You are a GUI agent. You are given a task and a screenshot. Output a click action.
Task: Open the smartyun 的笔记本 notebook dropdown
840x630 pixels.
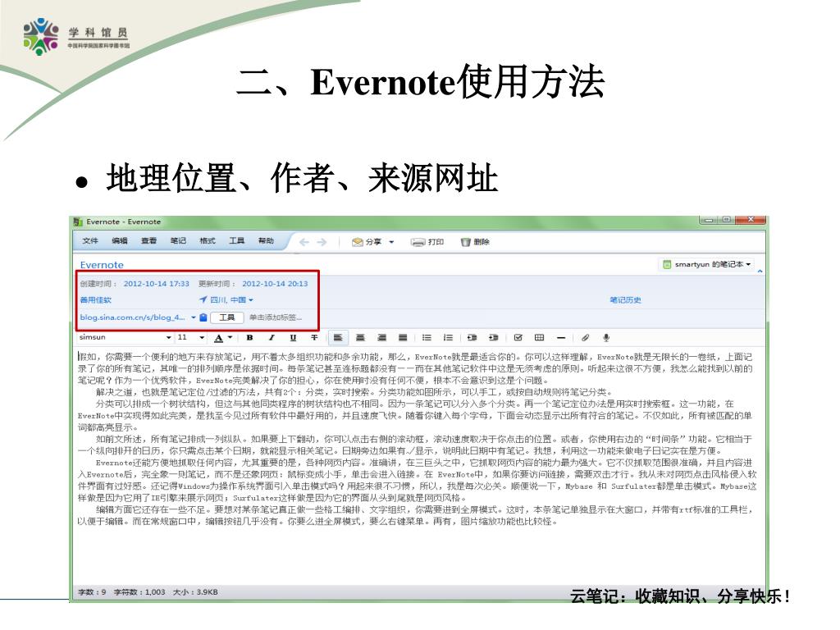[706, 264]
